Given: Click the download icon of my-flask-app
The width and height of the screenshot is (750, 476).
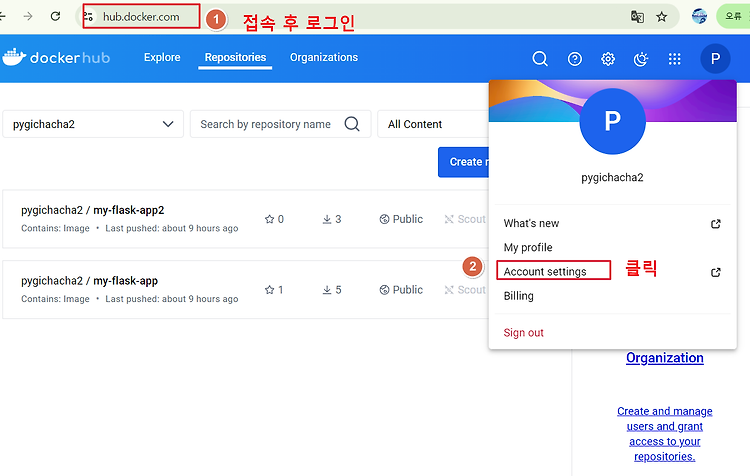Looking at the screenshot, I should click(327, 290).
